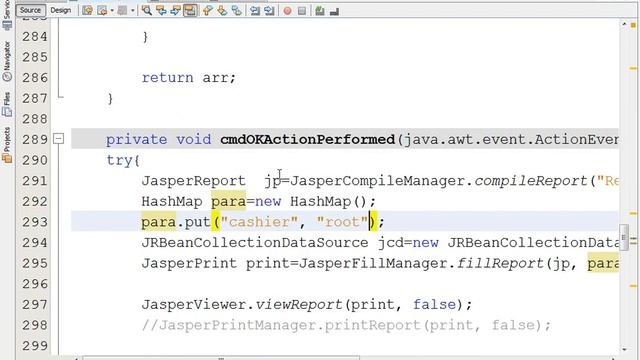Viewport: 640px width, 360px height.
Task: Click the "false" keyword on line 297
Action: coord(434,304)
